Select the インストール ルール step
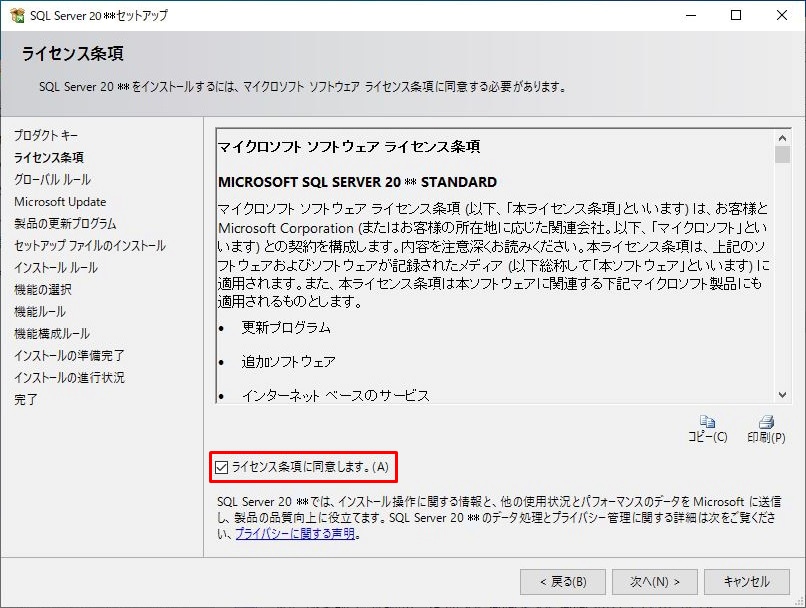The height and width of the screenshot is (608, 806). coord(56,268)
